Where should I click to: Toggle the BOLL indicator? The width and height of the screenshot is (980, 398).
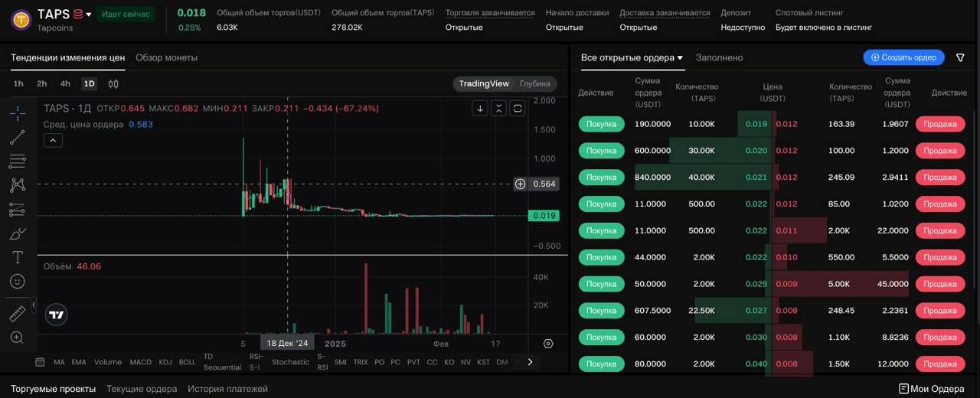tap(187, 362)
